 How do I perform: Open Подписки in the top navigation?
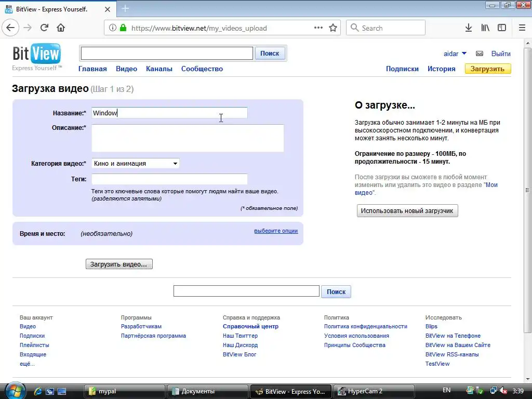(x=402, y=69)
